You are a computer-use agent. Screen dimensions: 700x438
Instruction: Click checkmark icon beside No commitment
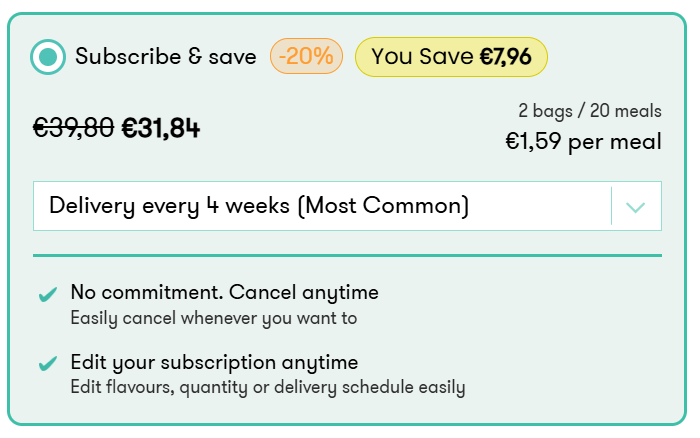click(x=47, y=295)
